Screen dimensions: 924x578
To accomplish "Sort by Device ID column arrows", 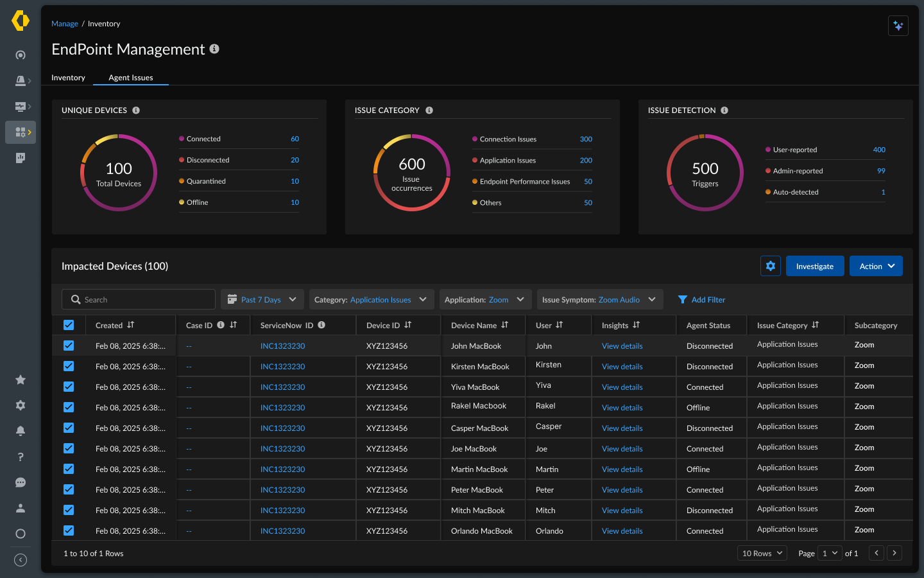I will pos(408,325).
